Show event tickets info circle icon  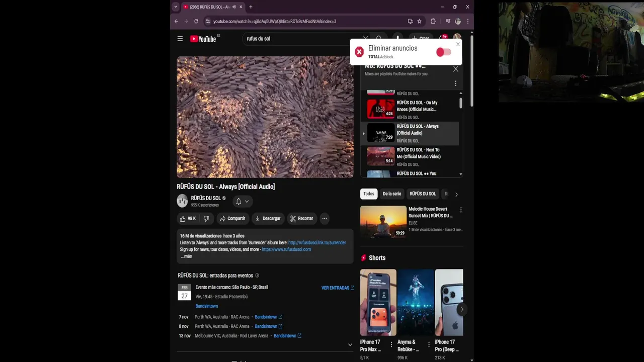point(257,276)
